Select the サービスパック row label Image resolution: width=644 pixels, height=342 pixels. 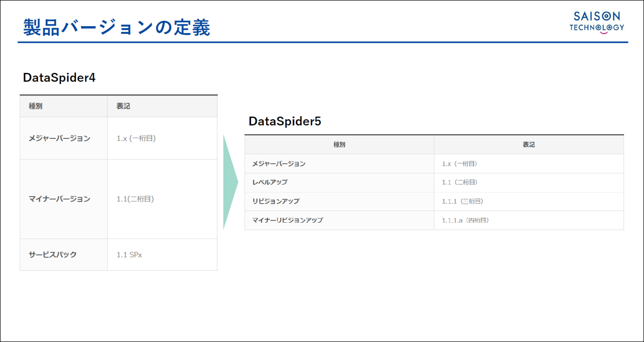pyautogui.click(x=53, y=254)
